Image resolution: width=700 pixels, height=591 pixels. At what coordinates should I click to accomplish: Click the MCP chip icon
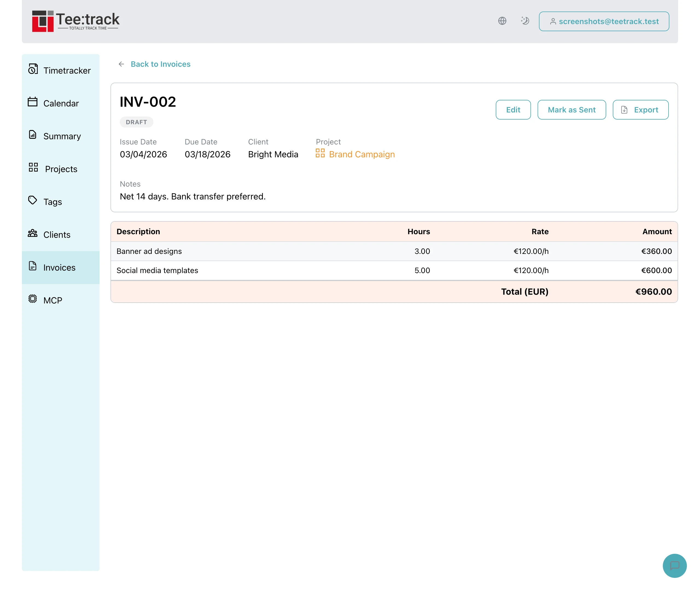tap(33, 299)
